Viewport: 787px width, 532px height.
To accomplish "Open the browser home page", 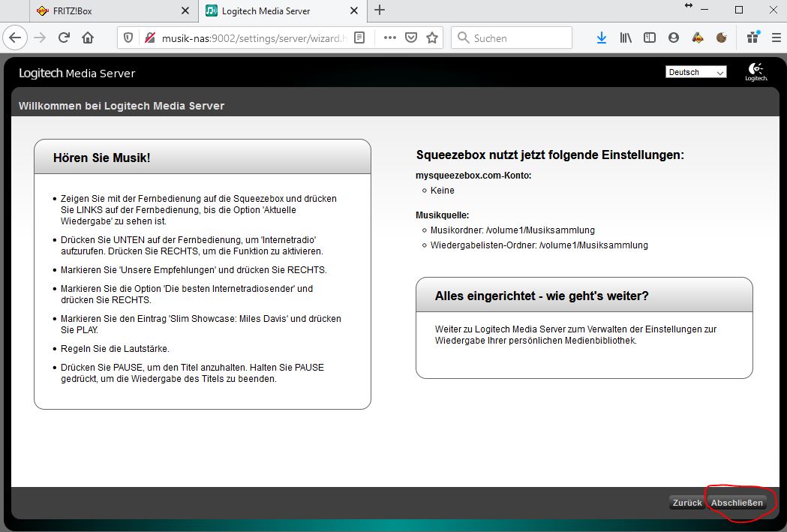I will (88, 38).
